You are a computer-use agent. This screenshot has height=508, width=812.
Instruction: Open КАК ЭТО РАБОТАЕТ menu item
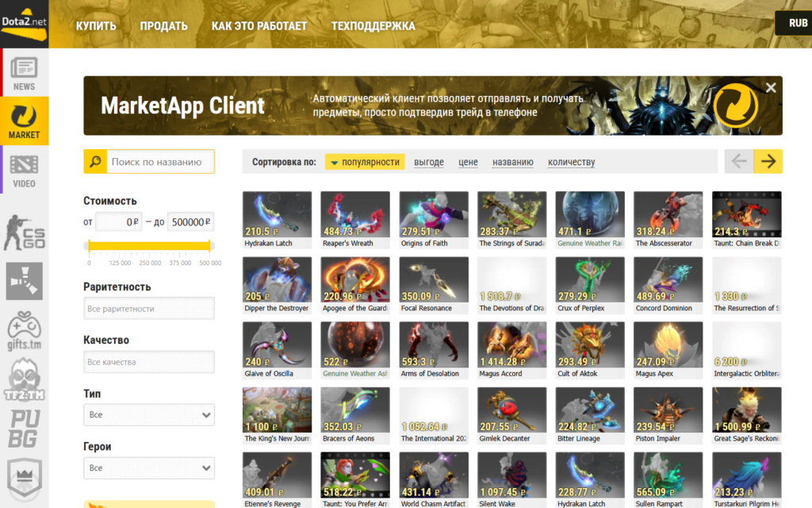(259, 26)
